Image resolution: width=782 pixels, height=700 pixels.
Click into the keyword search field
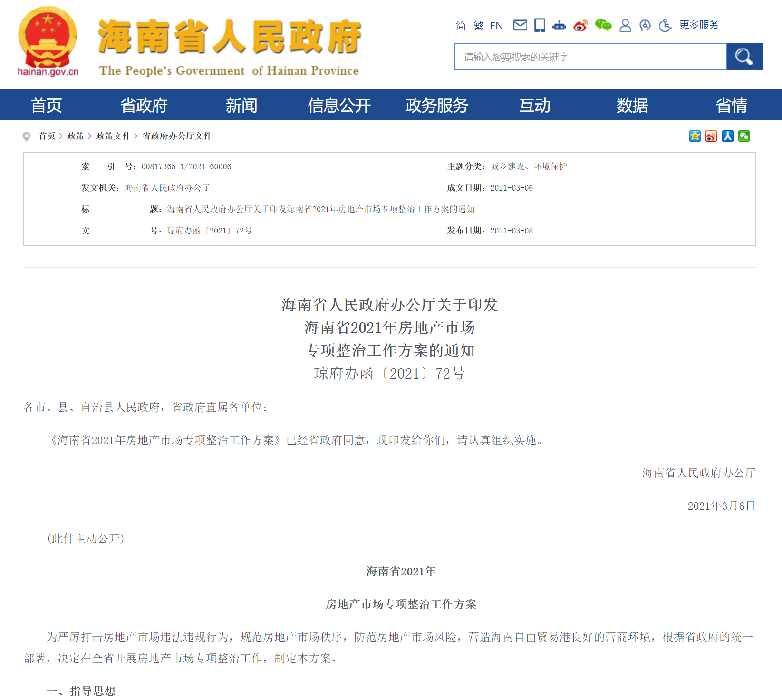pos(590,57)
